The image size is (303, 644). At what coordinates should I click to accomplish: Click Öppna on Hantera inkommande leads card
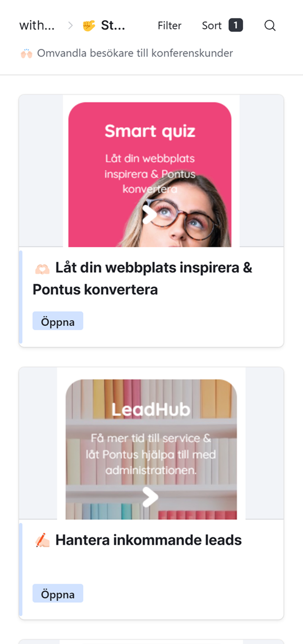pyautogui.click(x=58, y=594)
